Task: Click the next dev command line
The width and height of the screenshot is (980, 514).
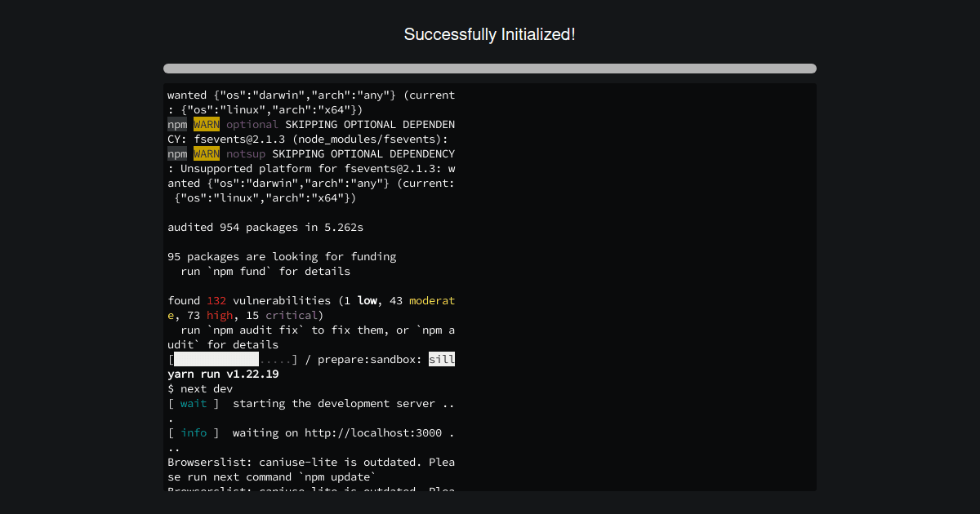Action: 200,388
